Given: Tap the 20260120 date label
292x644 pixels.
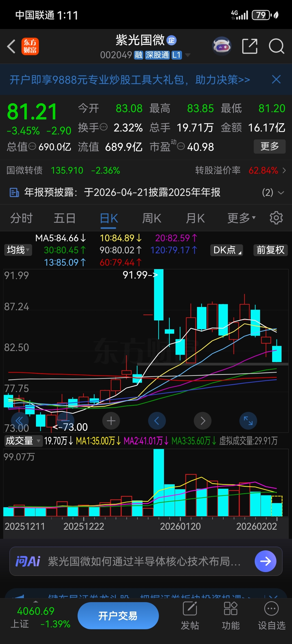Looking at the screenshot, I should [180, 526].
